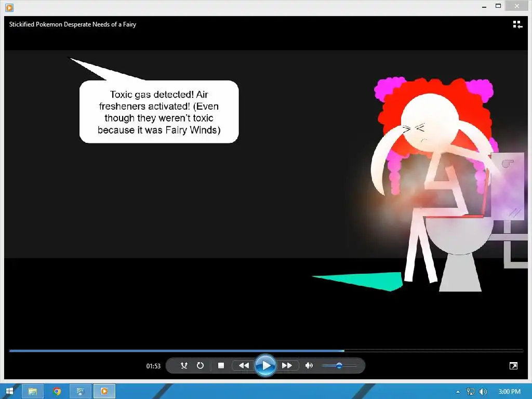
Task: Turn shuffle on
Action: 184,365
